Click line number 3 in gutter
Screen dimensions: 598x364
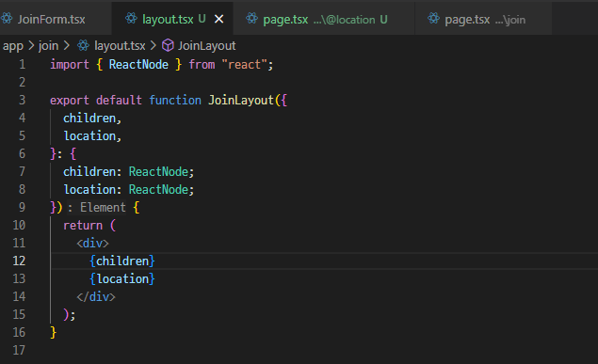pyautogui.click(x=22, y=100)
